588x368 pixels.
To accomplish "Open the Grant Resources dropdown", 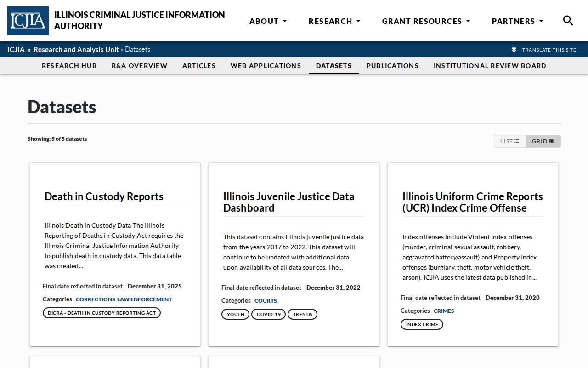I will click(426, 21).
